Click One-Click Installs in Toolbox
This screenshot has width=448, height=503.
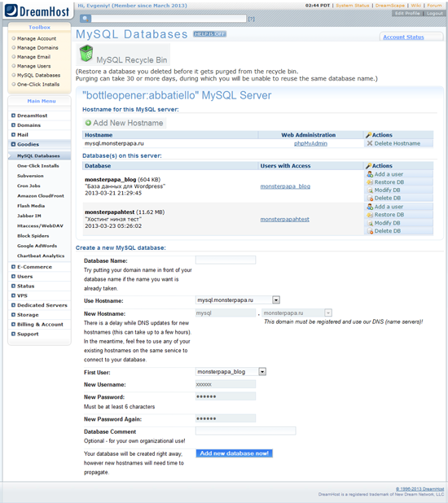(x=38, y=85)
